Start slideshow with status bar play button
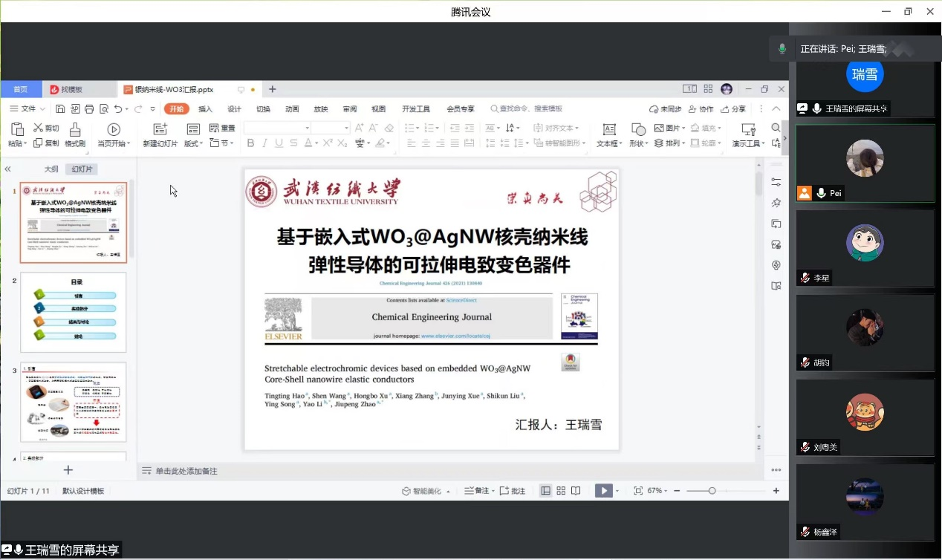Image resolution: width=942 pixels, height=560 pixels. click(x=604, y=491)
